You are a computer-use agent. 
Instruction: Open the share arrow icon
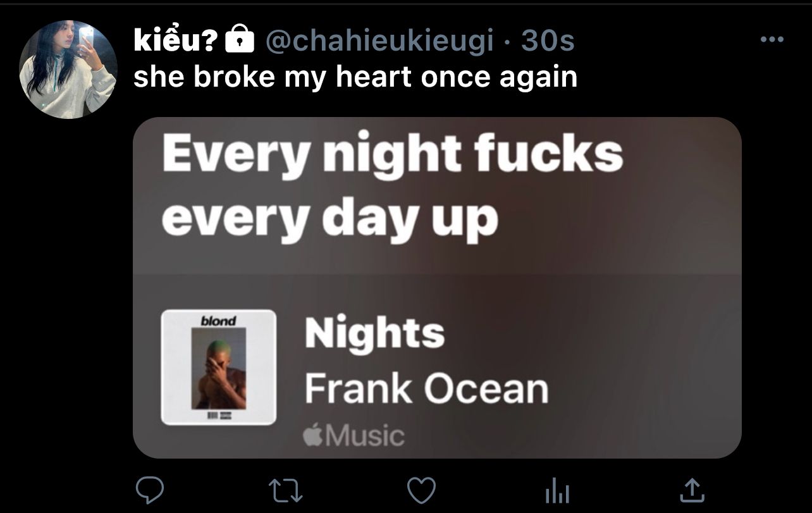[691, 489]
